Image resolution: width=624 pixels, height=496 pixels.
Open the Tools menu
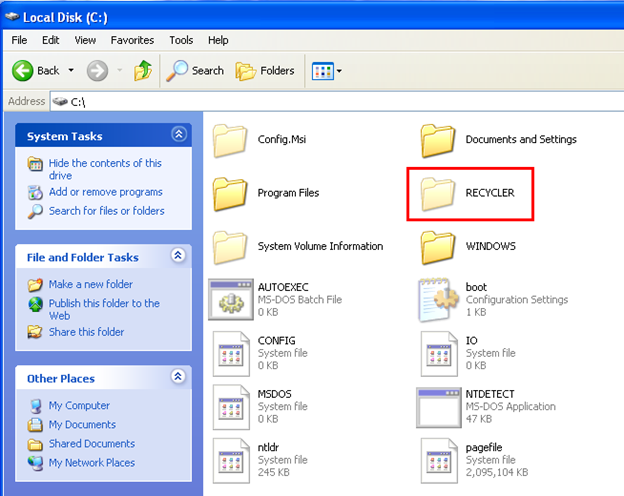(x=181, y=40)
